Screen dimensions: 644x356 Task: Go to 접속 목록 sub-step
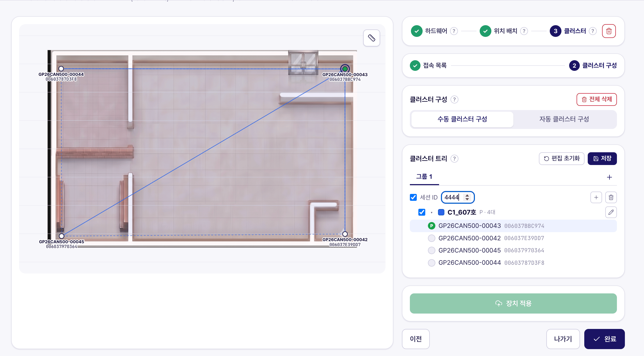coord(435,66)
